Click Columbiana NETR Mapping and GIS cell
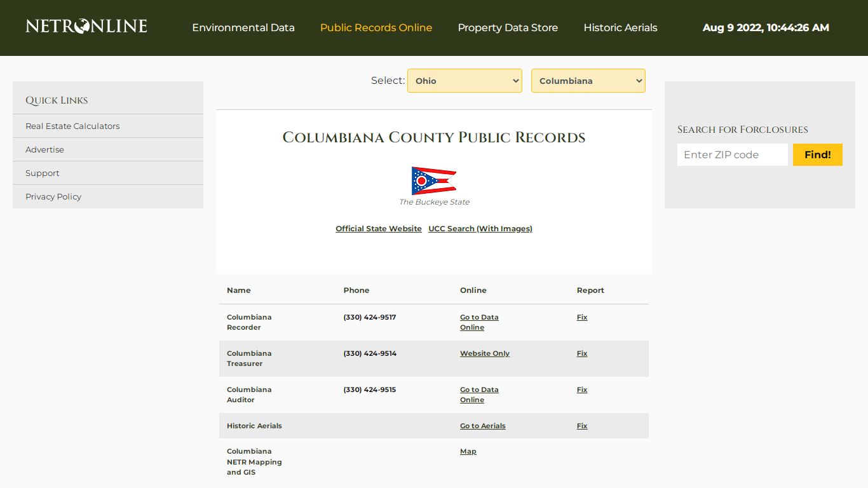 [254, 462]
